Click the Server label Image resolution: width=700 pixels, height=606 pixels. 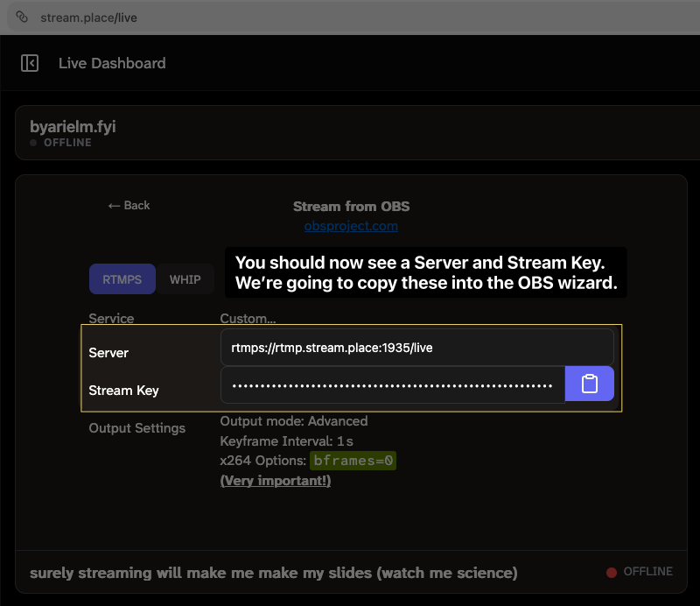pyautogui.click(x=108, y=353)
